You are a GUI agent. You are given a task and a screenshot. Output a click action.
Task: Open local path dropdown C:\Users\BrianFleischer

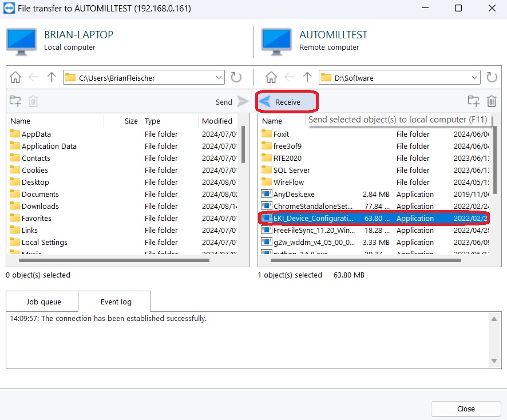click(x=219, y=78)
